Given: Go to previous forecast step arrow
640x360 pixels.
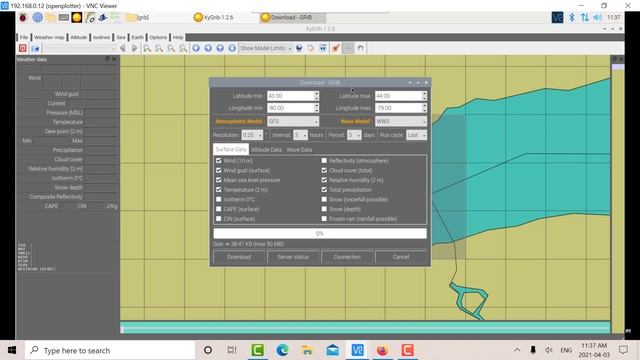Looking at the screenshot, I should click(x=122, y=48).
